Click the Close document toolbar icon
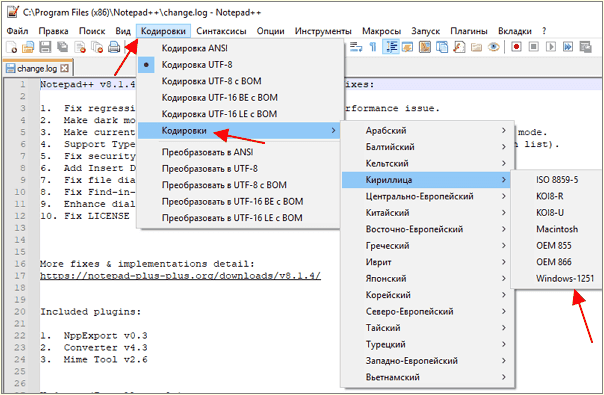The image size is (604, 395). click(x=80, y=47)
